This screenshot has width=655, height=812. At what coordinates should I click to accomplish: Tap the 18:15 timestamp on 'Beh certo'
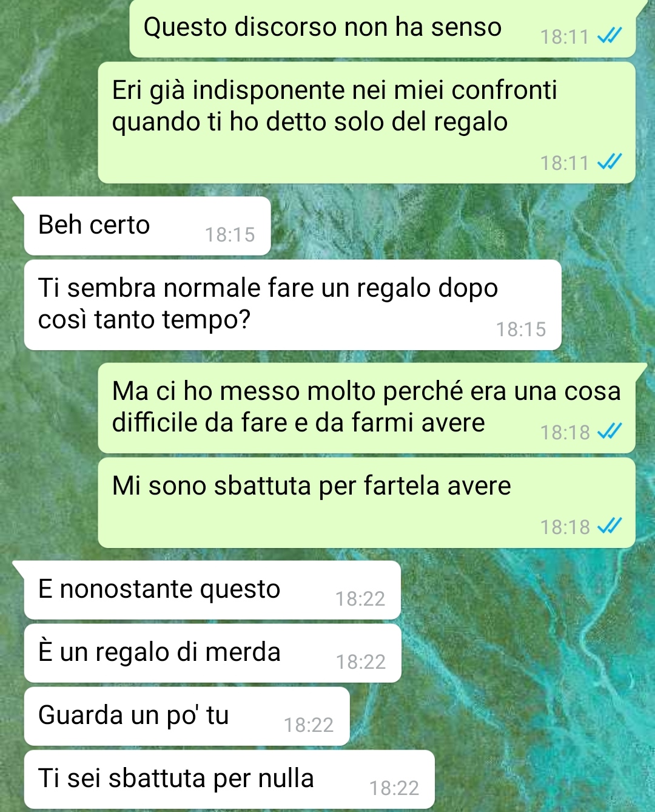pyautogui.click(x=230, y=235)
